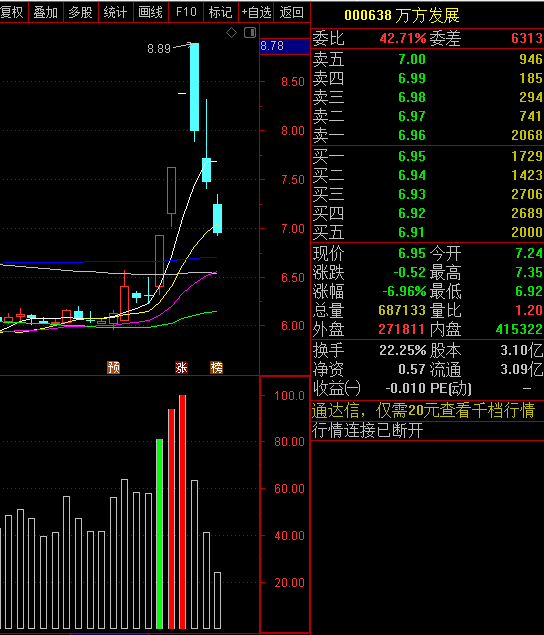Click the 涨 marker below candles
The image size is (544, 635).
(x=181, y=367)
